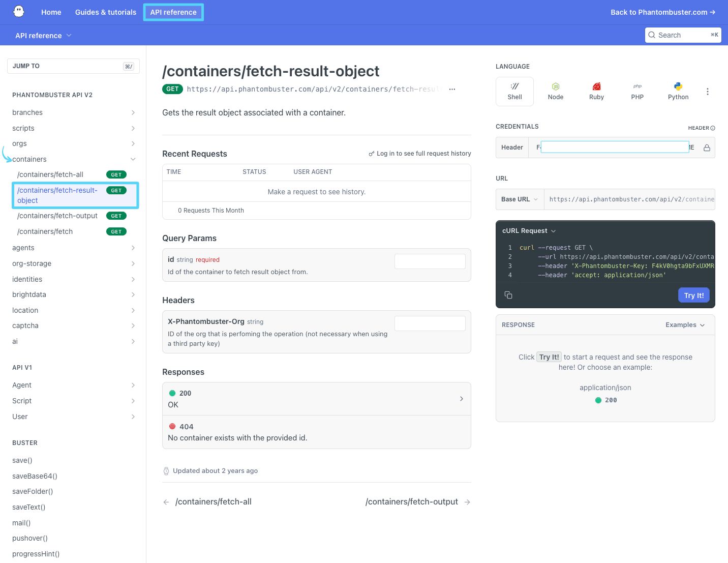Click next page right arrow icon
Viewport: 728px width, 563px height.
(x=467, y=502)
